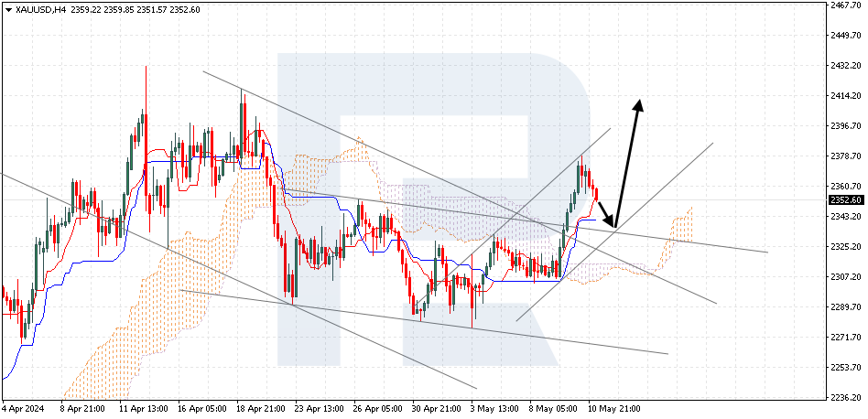Expand the triangle beside XAUUSD,H4 title
The height and width of the screenshot is (419, 868).
click(x=7, y=10)
